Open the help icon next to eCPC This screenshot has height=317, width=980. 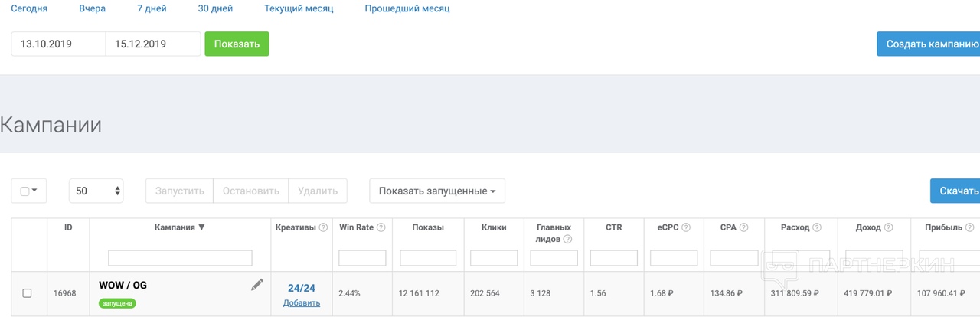click(686, 227)
